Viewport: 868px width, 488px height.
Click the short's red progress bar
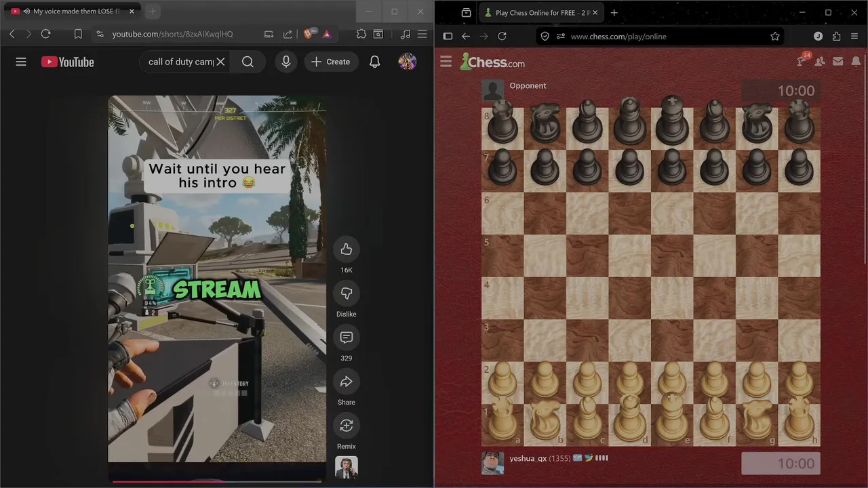click(217, 481)
